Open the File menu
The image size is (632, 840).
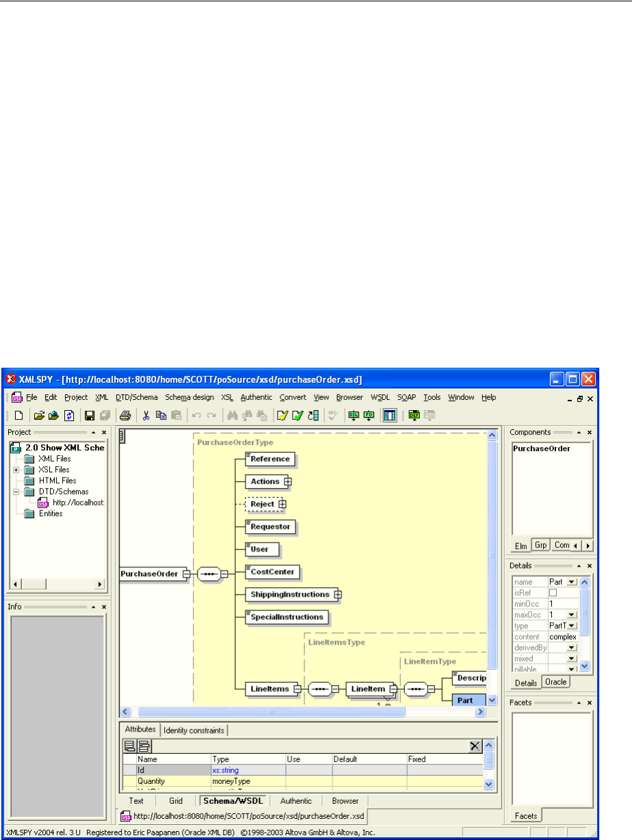click(32, 397)
